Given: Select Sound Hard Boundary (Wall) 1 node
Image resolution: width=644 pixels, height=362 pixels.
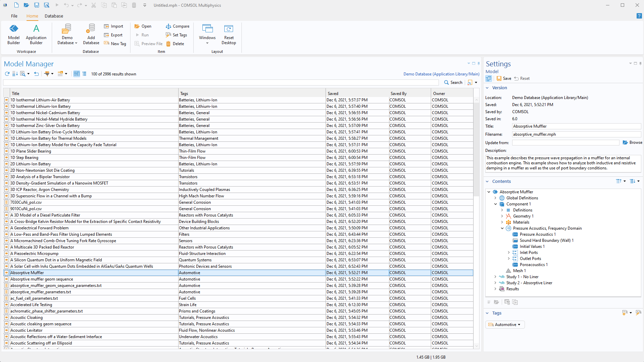Looking at the screenshot, I should point(546,240).
